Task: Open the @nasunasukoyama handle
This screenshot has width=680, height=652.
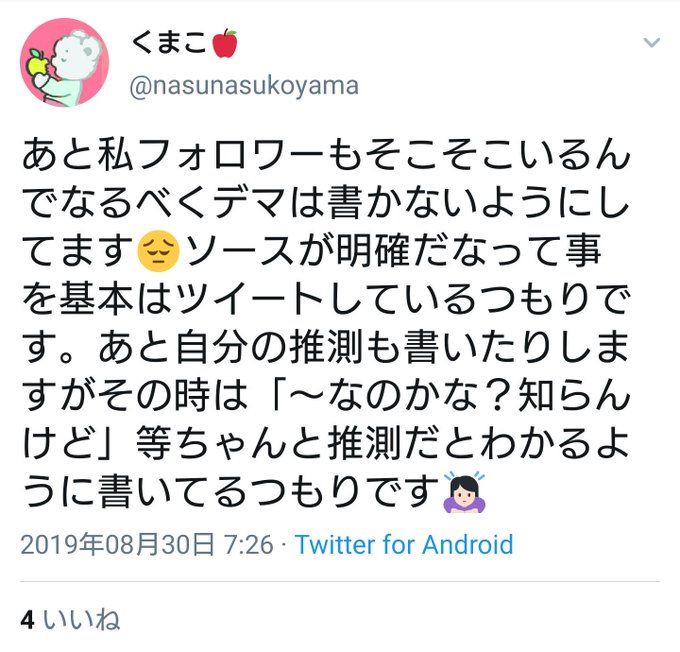Action: click(x=244, y=85)
